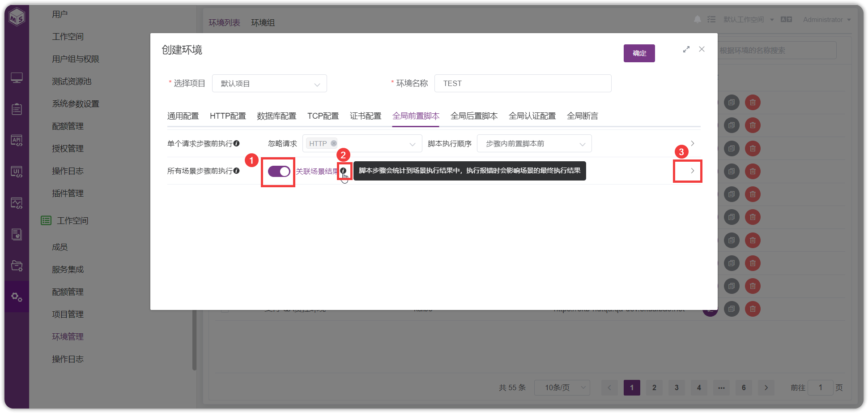Open the 全局断言 tab
This screenshot has width=868, height=413.
tap(582, 116)
